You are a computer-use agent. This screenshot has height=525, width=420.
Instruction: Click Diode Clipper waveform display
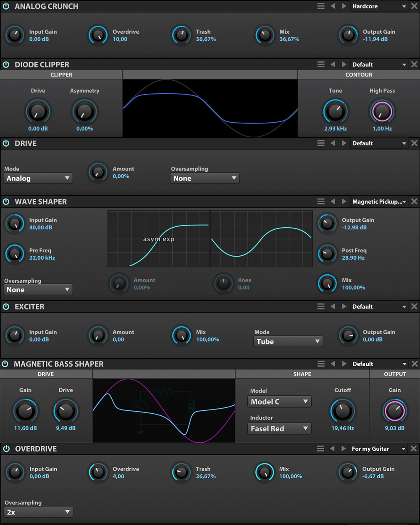tap(210, 108)
